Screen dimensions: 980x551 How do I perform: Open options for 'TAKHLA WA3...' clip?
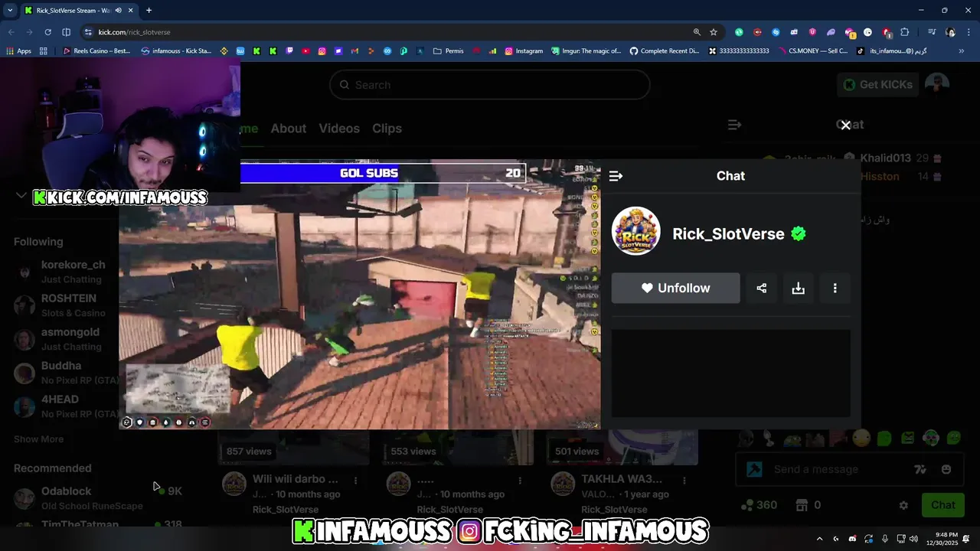point(684,481)
